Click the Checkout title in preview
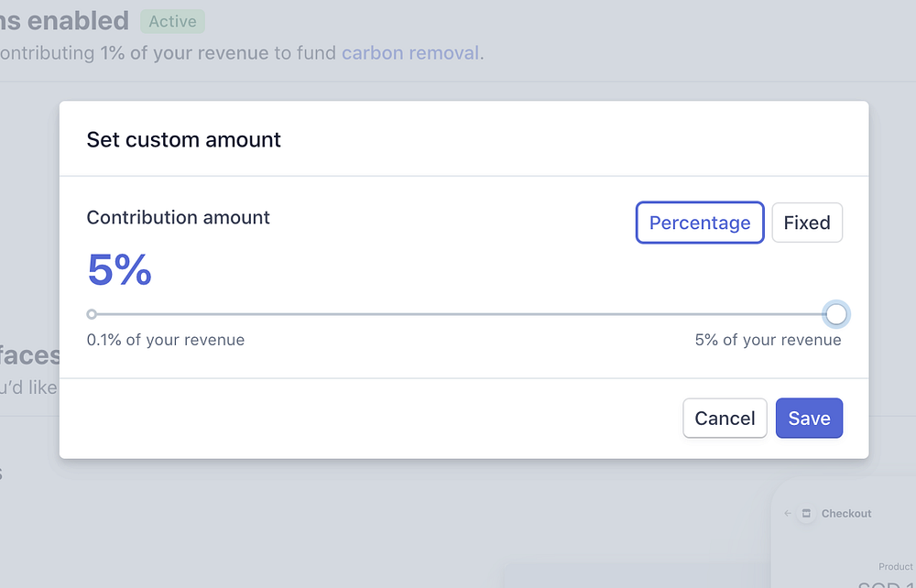Screen dimensions: 916x588 tap(846, 514)
